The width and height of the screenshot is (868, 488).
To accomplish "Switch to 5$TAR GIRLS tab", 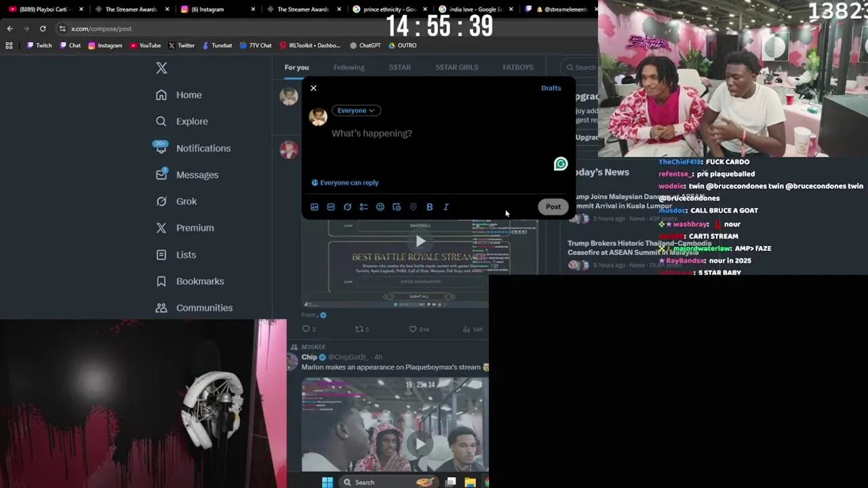I will [456, 67].
